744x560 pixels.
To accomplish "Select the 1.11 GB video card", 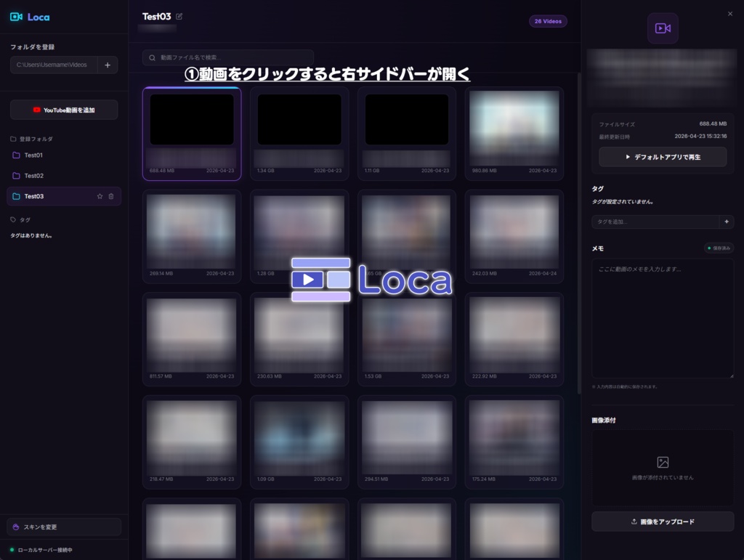I will [x=407, y=134].
